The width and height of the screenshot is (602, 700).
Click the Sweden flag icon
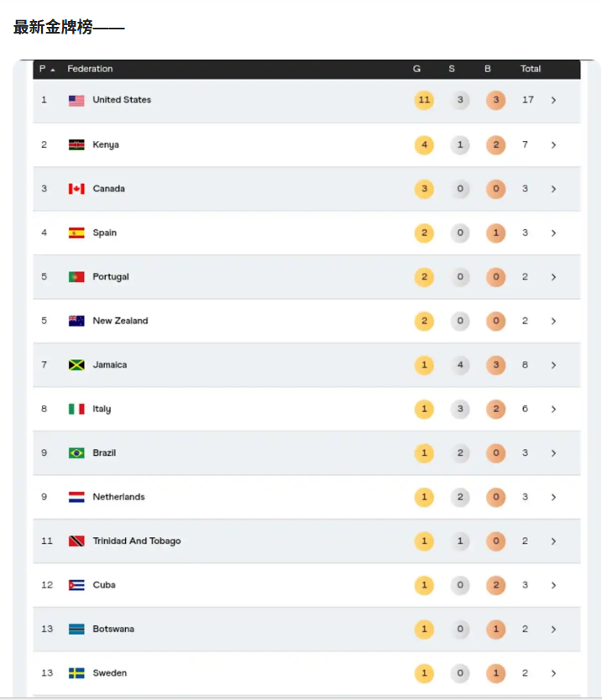(76, 673)
